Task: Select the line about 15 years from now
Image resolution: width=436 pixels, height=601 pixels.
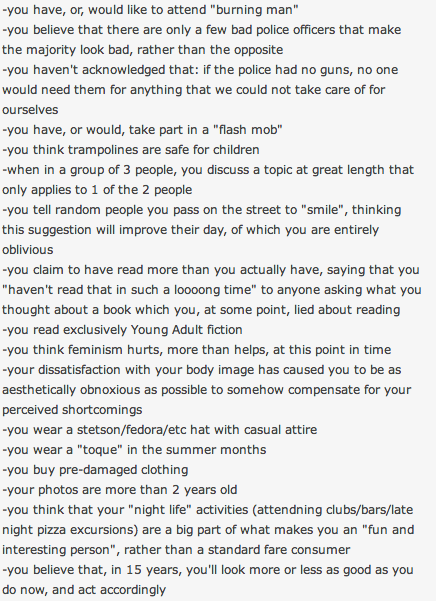Action: coord(208,580)
